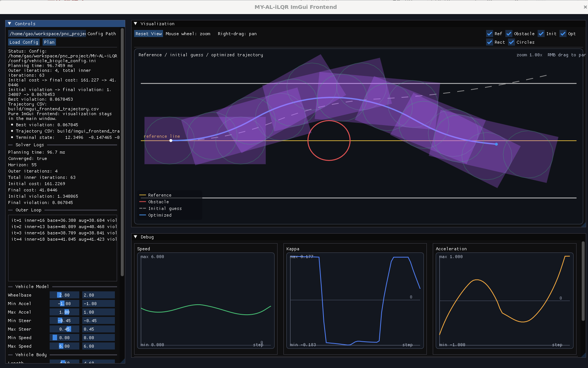Adjust the Min Accel slider
The width and height of the screenshot is (588, 368).
coord(64,304)
